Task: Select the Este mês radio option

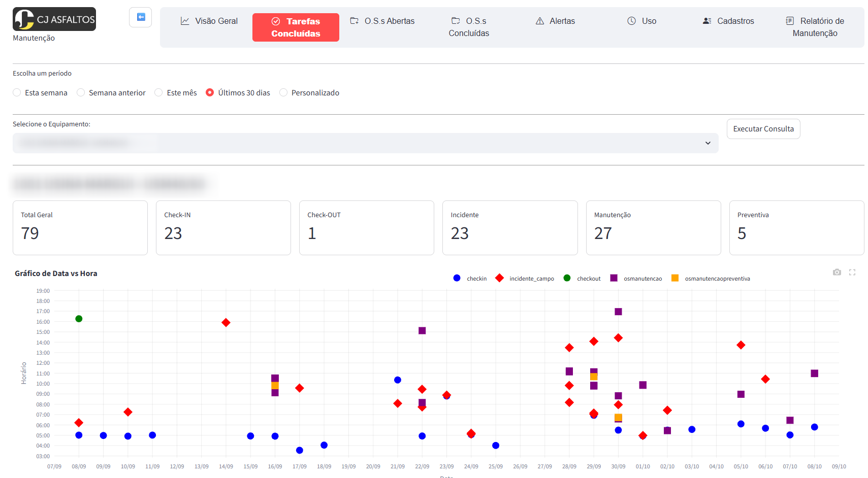Action: coord(158,92)
